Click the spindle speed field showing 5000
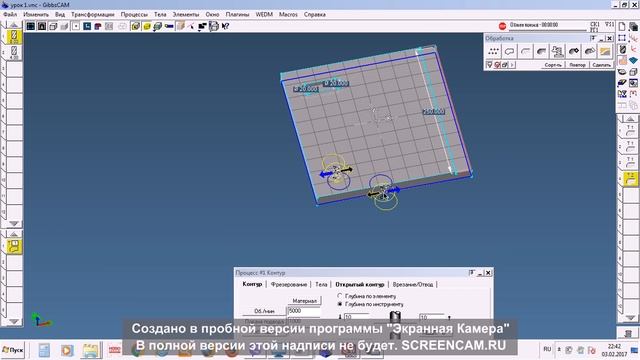The image size is (640, 360). [x=304, y=311]
